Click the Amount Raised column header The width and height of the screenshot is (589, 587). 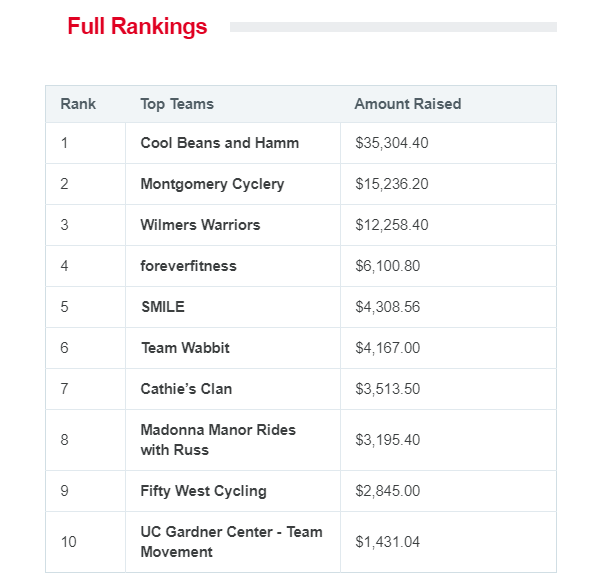pos(408,104)
